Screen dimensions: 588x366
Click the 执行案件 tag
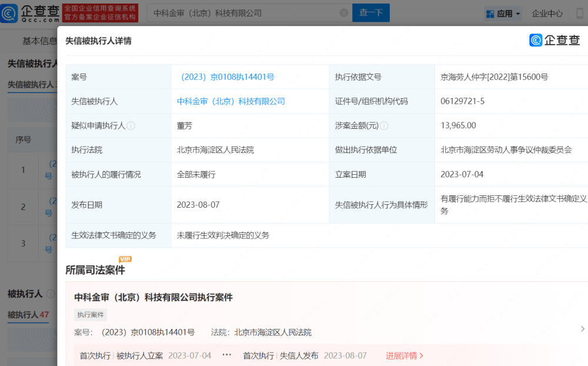91,315
